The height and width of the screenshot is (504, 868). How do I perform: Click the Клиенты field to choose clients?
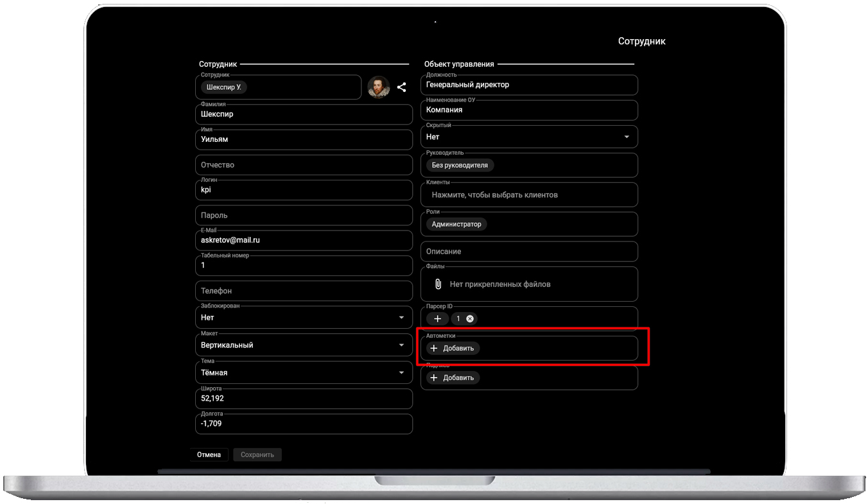[x=528, y=195]
